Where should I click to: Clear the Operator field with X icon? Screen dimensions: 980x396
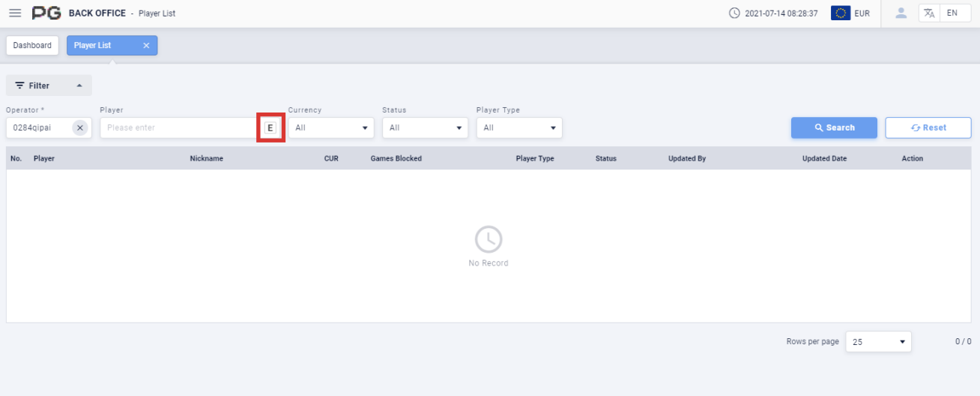point(80,127)
